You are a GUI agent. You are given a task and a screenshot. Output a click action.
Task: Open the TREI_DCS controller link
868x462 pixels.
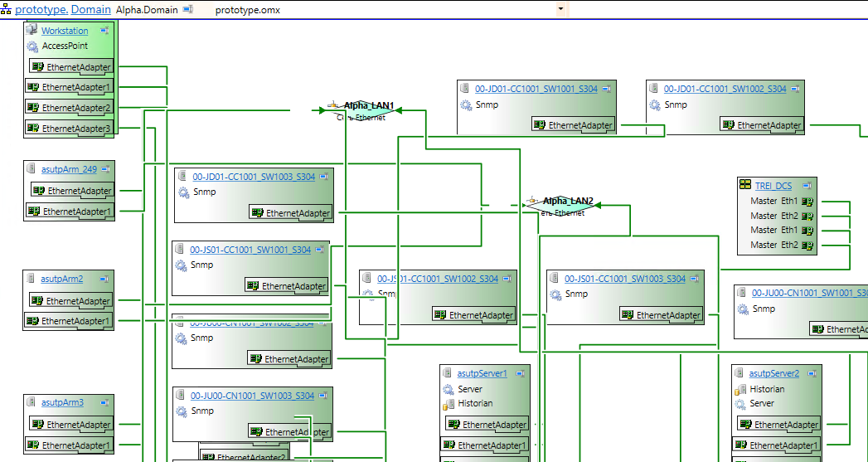(x=773, y=186)
